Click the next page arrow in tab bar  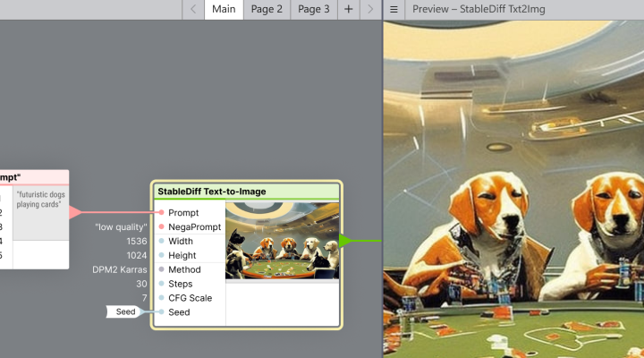point(370,9)
